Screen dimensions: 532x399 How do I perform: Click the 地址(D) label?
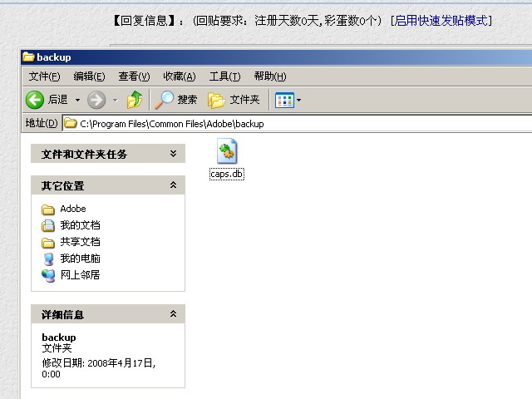click(42, 123)
